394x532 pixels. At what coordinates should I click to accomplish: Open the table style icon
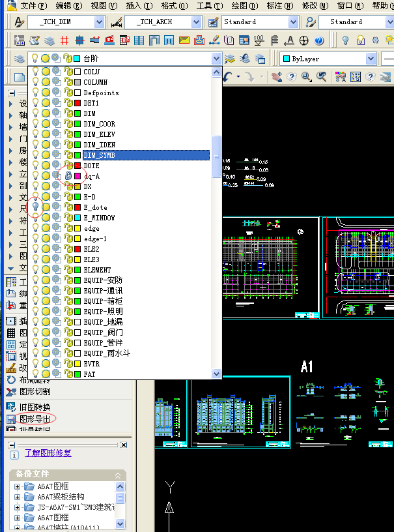213,22
